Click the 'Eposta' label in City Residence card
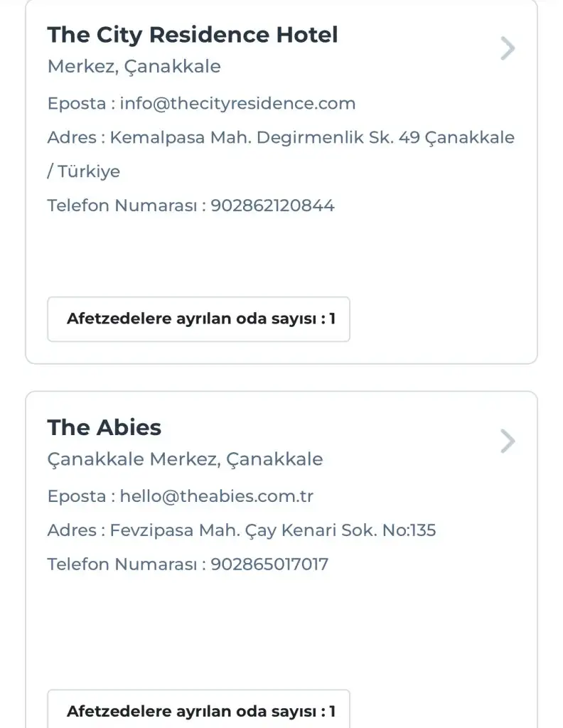This screenshot has width=563, height=728. click(75, 103)
